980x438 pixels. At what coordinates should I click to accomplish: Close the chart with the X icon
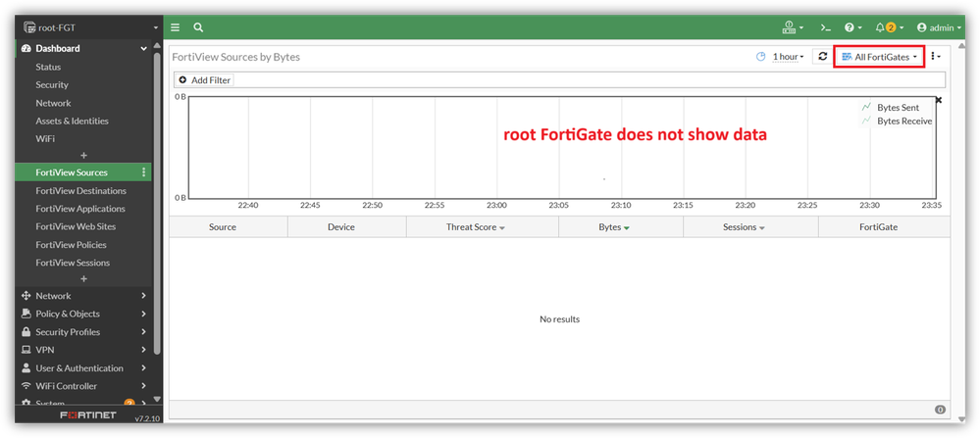(x=938, y=100)
